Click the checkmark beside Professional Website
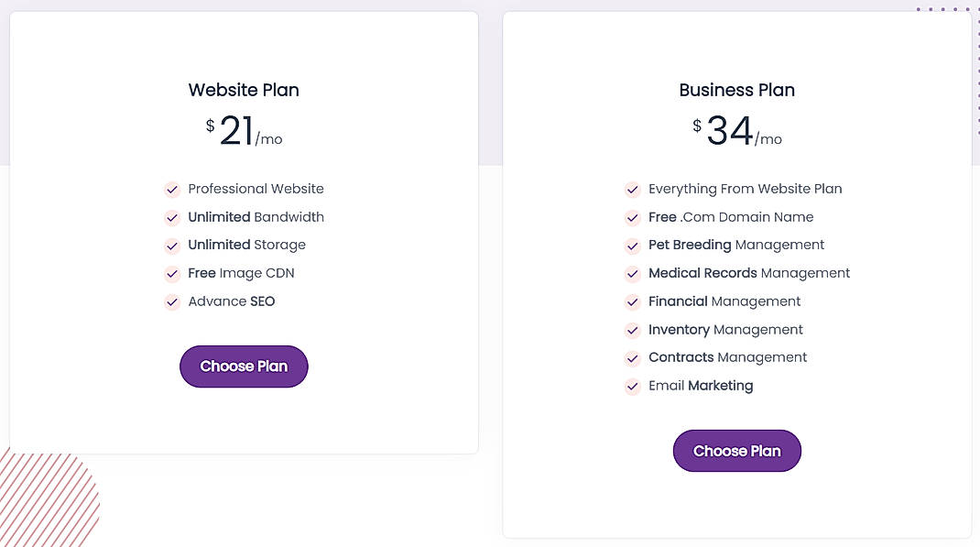The height and width of the screenshot is (547, 980). click(x=172, y=190)
